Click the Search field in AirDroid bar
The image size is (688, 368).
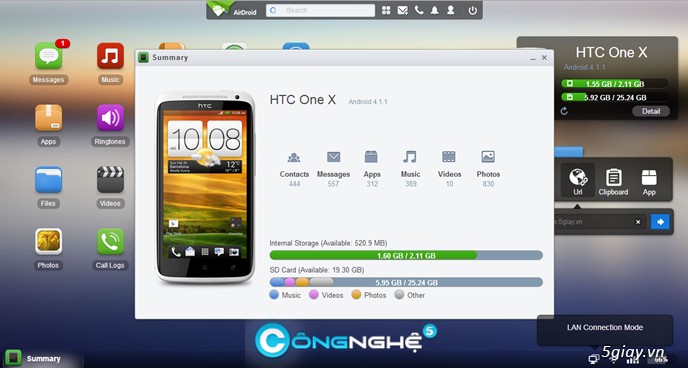(320, 10)
